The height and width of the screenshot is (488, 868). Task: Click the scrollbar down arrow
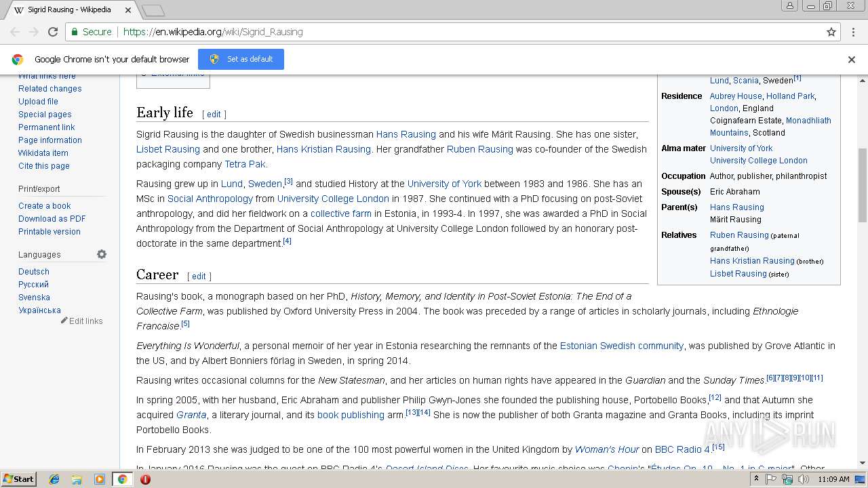pos(863,464)
